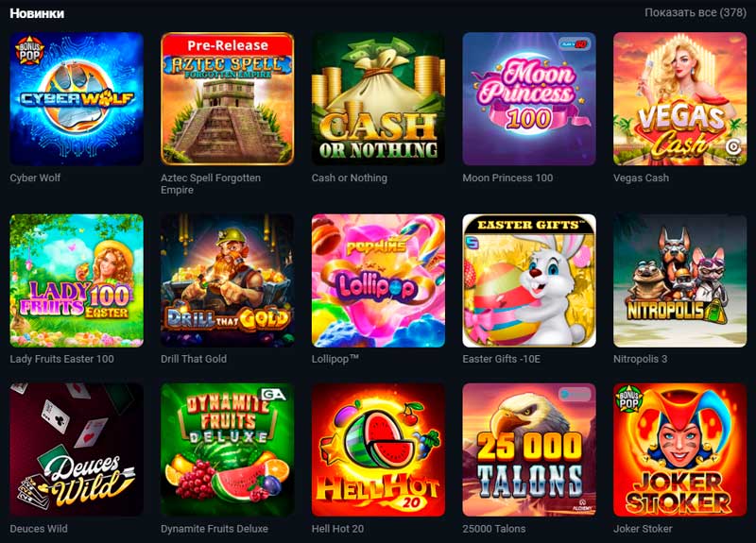Open the Drill That Gold game
The width and height of the screenshot is (756, 543).
(227, 280)
